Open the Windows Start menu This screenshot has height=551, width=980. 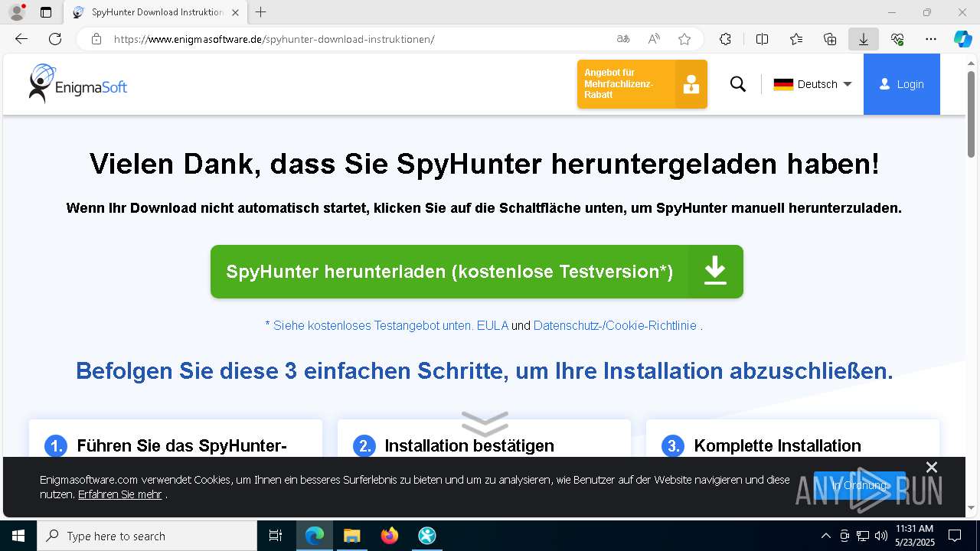pyautogui.click(x=18, y=536)
